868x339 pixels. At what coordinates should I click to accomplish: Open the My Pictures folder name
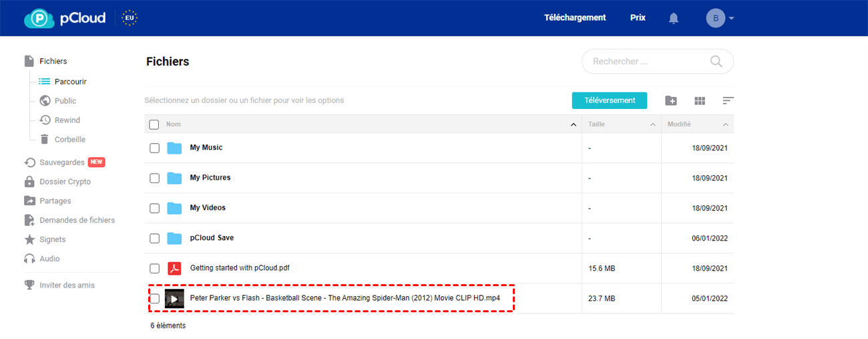tap(210, 177)
